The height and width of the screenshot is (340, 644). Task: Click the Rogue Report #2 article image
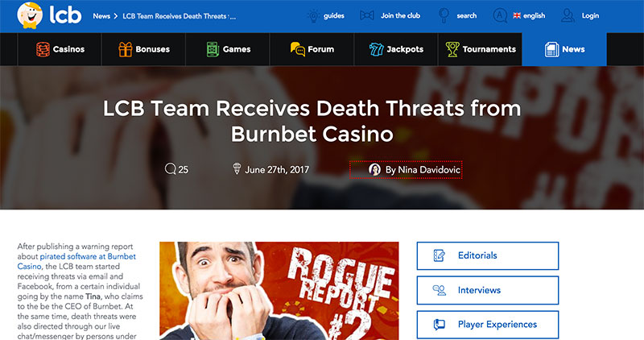pyautogui.click(x=279, y=291)
